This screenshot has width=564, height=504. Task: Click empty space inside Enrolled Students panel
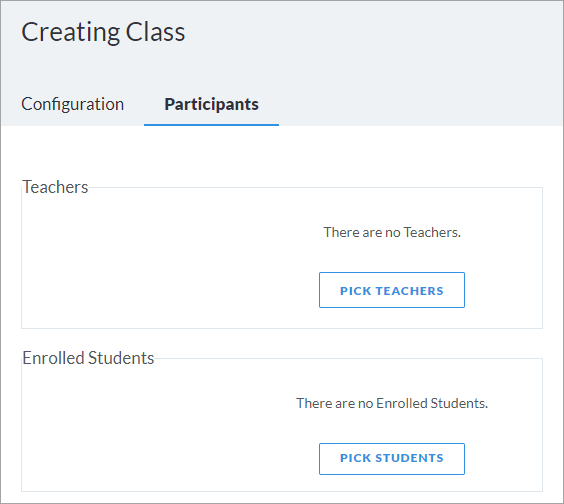144,432
